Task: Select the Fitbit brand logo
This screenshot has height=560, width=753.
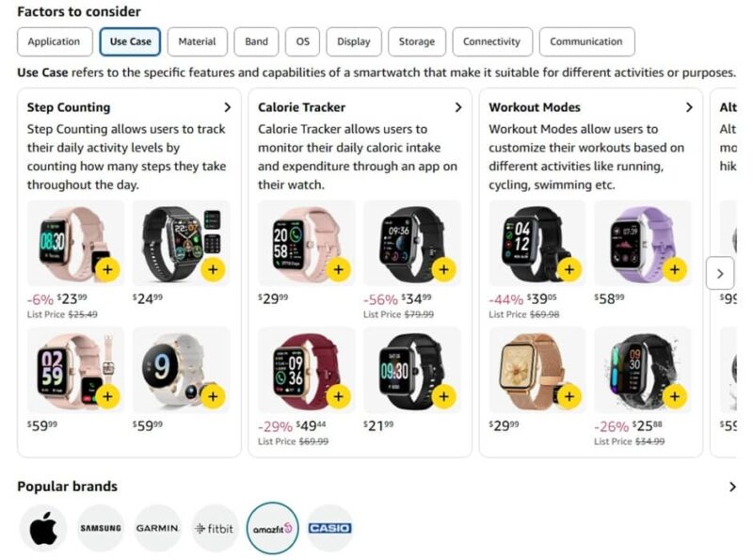Action: pyautogui.click(x=215, y=528)
